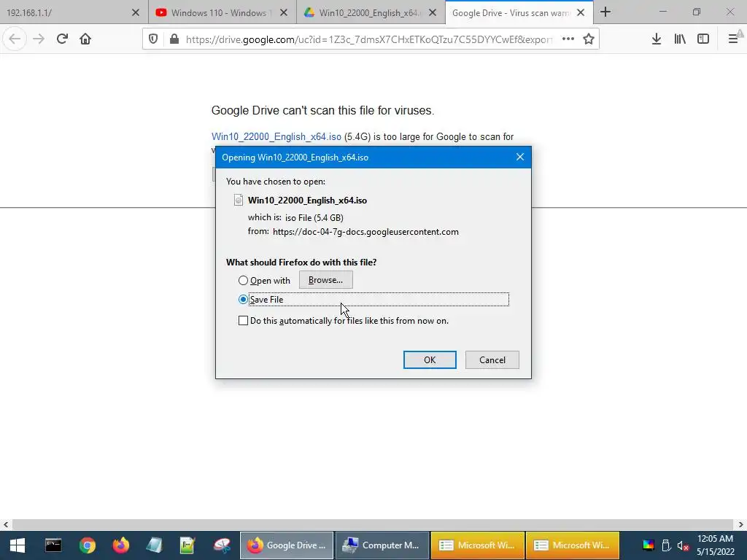Click the scrollbar right arrow
This screenshot has height=560, width=747.
pyautogui.click(x=740, y=525)
